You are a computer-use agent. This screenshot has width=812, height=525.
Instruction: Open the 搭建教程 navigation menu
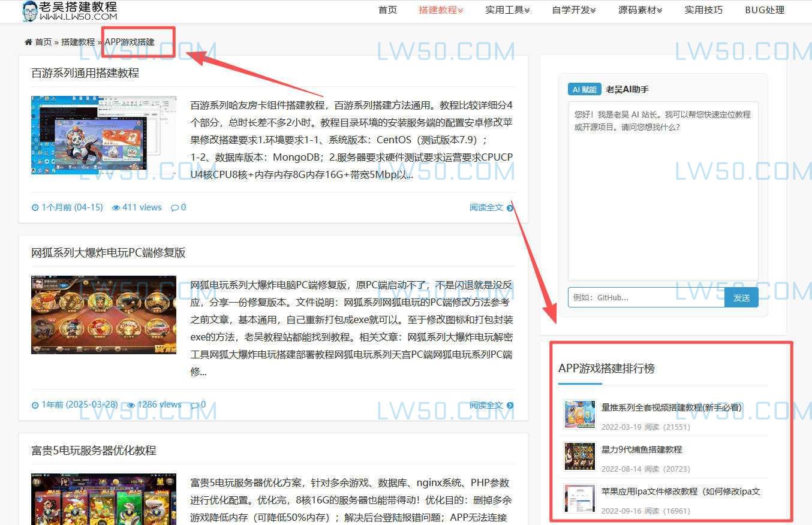[x=441, y=10]
